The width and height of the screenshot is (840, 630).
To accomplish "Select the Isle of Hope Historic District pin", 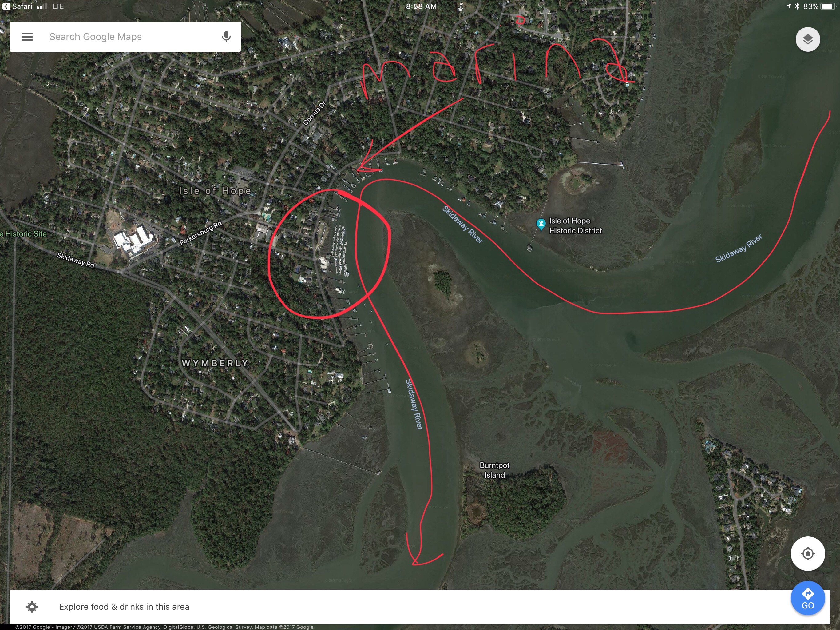I will coord(541,224).
